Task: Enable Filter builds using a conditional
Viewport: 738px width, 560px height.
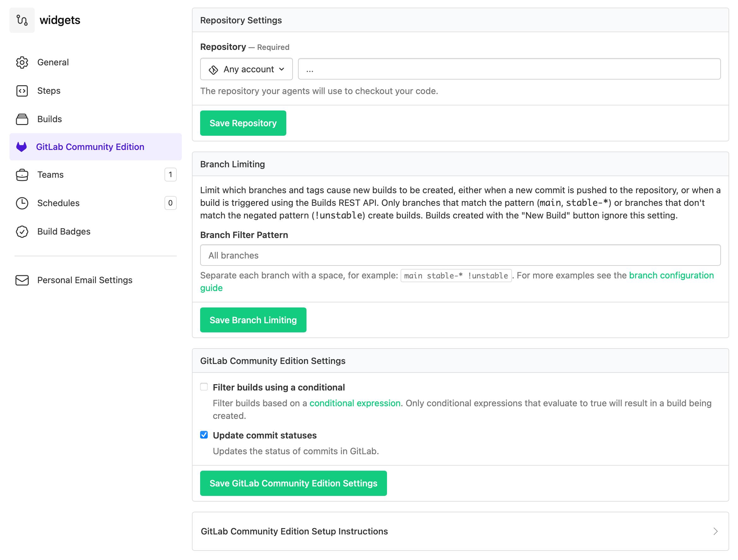Action: click(204, 387)
